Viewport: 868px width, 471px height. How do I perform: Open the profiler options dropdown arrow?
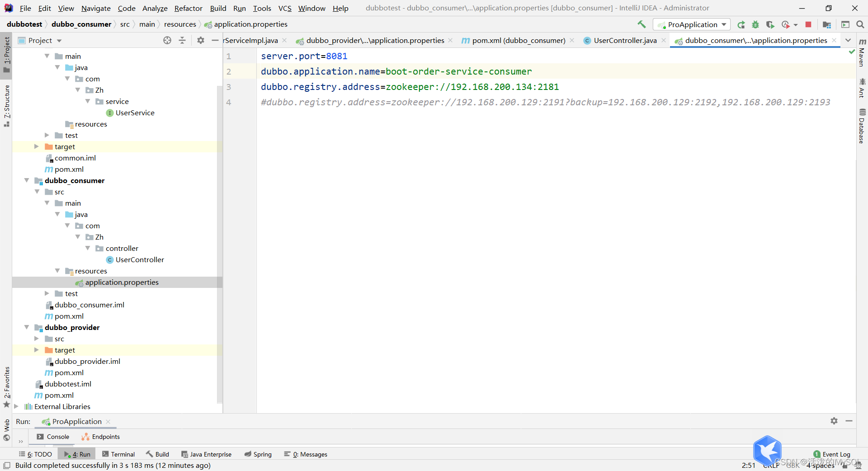click(x=796, y=25)
